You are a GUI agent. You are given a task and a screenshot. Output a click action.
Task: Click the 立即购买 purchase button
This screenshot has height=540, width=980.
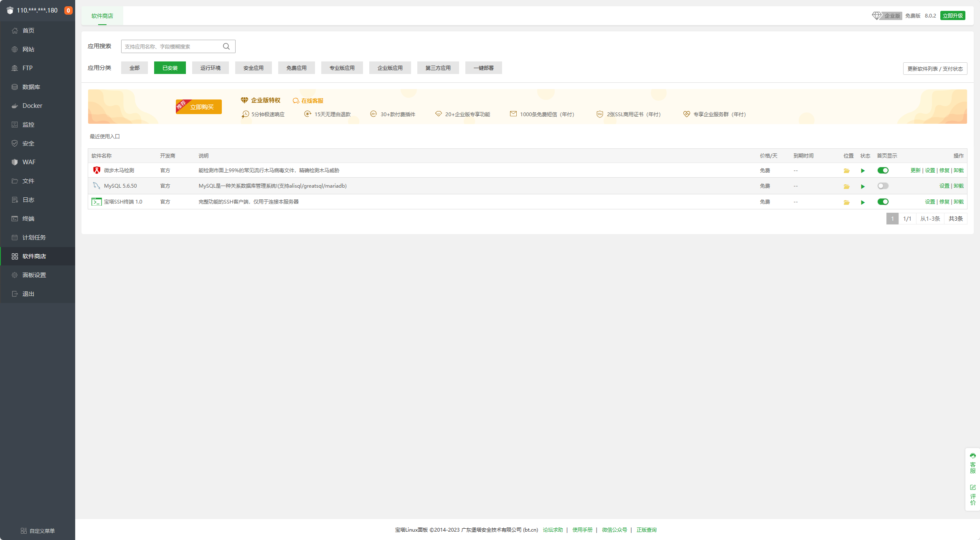(x=199, y=107)
